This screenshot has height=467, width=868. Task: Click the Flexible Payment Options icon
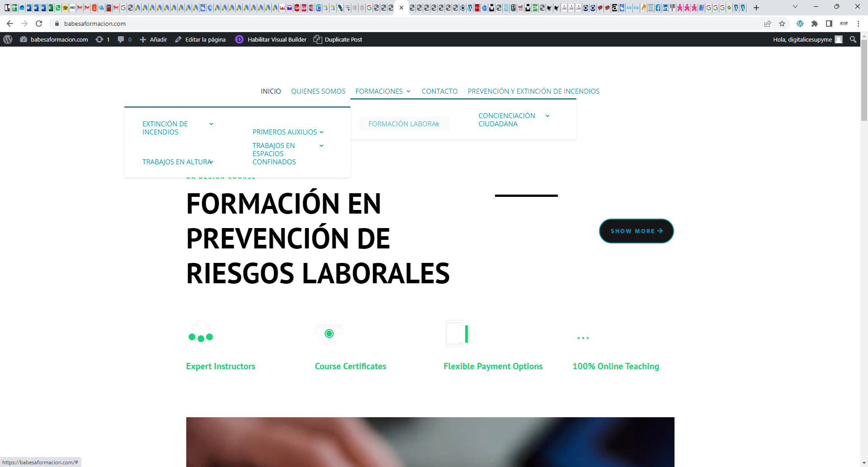click(458, 334)
